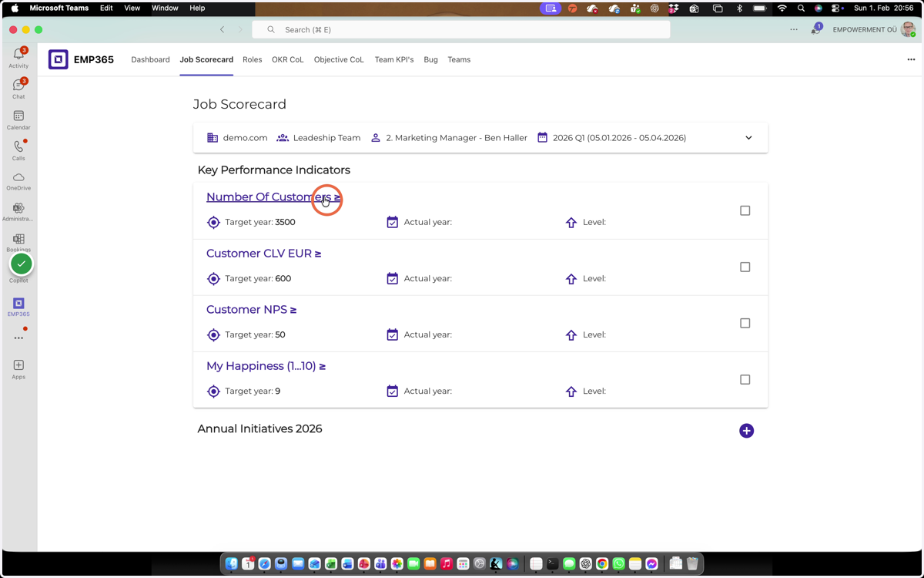Open Calls in the Teams sidebar
This screenshot has width=924, height=578.
click(x=18, y=150)
